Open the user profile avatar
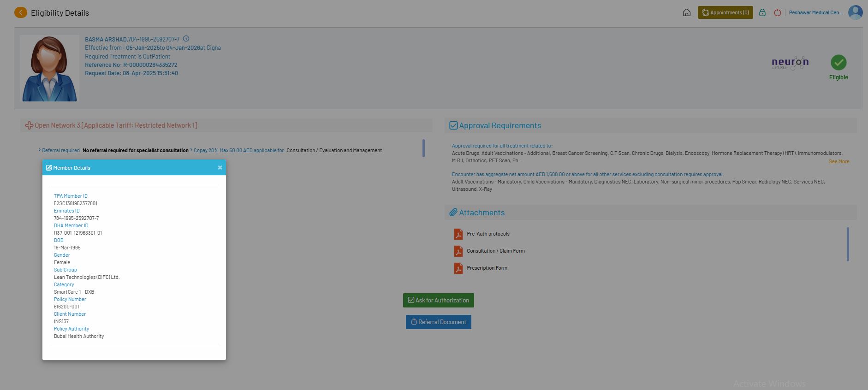868x390 pixels. coord(855,12)
